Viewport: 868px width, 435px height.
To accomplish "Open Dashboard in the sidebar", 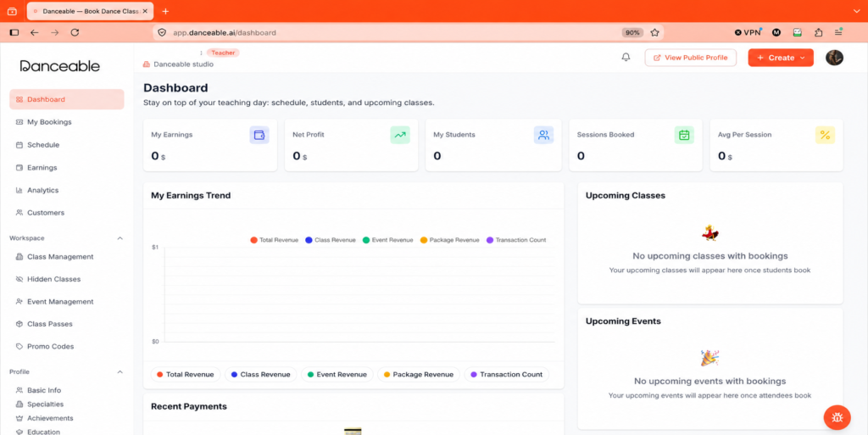I will pyautogui.click(x=66, y=99).
